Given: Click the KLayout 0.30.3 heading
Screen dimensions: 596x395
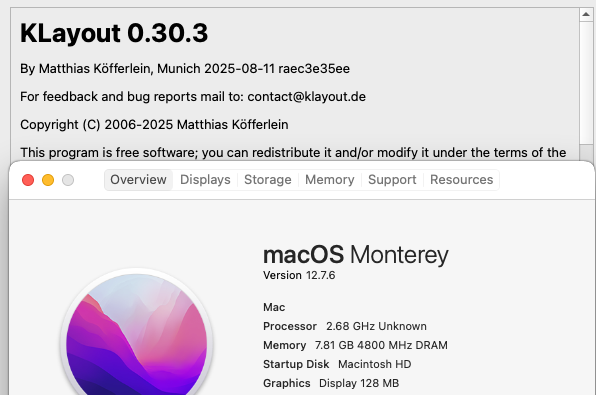Looking at the screenshot, I should pyautogui.click(x=114, y=33).
